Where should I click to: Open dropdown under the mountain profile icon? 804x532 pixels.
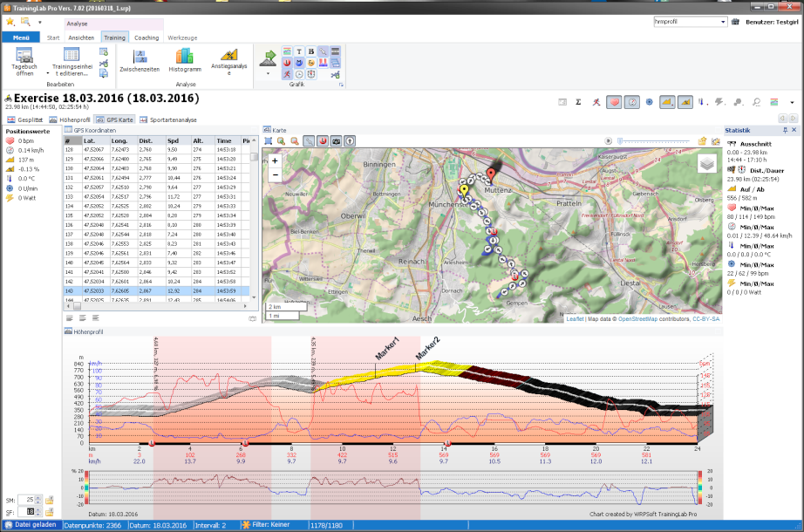coord(268,74)
